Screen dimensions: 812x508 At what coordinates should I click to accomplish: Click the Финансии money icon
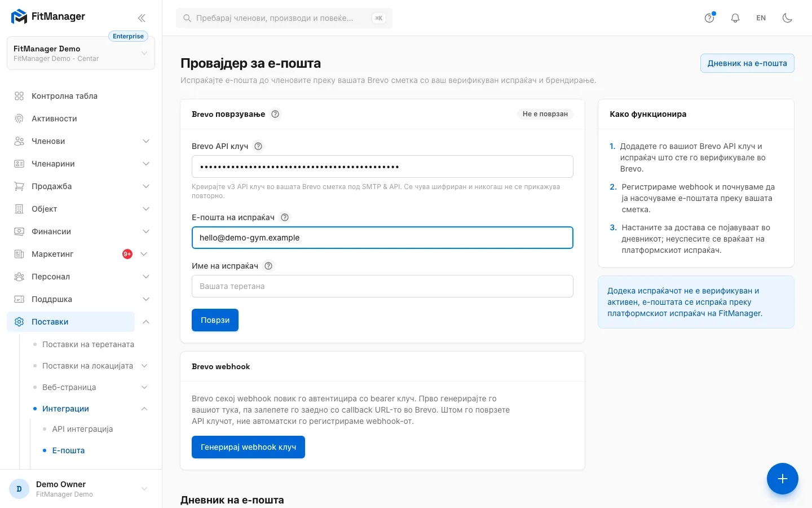(19, 231)
